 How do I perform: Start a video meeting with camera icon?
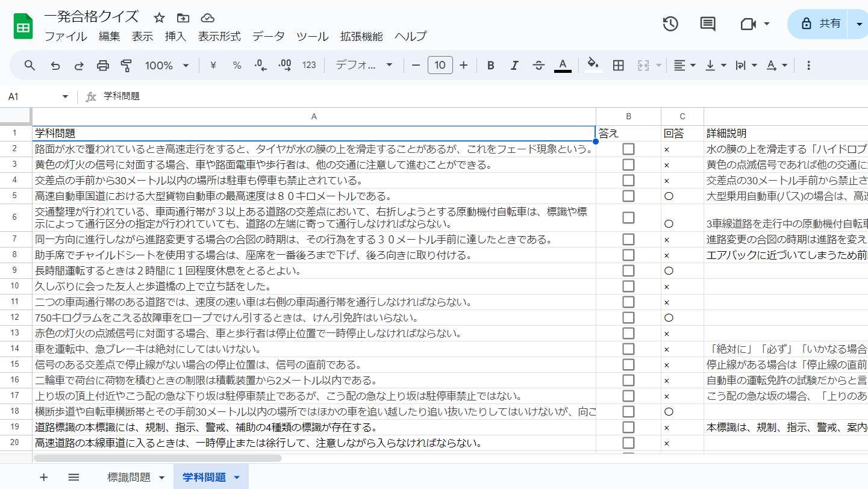click(x=748, y=24)
